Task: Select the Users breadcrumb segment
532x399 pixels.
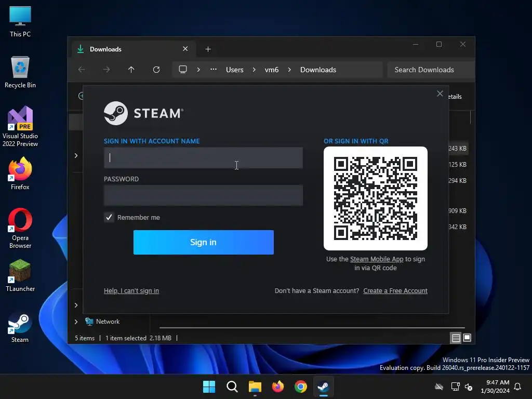Action: (234, 70)
